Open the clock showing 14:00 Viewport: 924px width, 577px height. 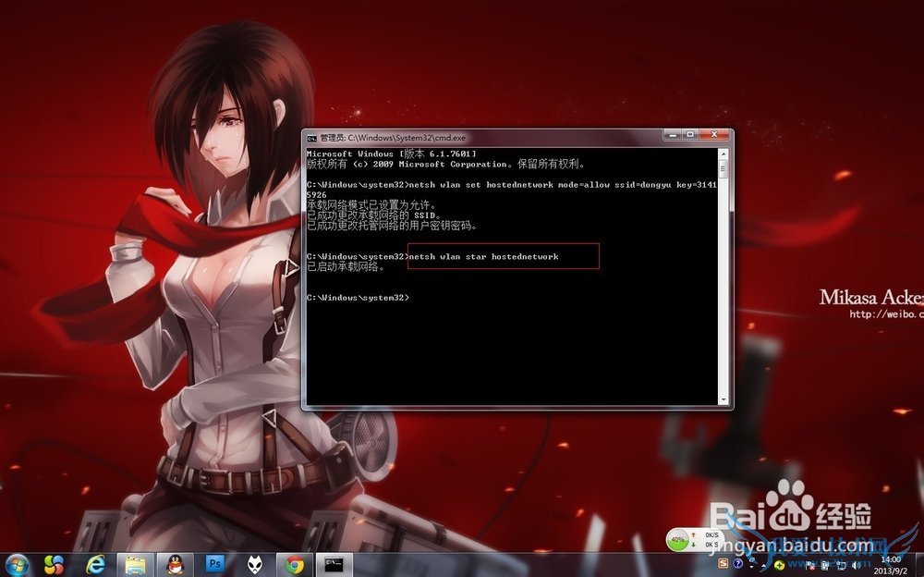pyautogui.click(x=891, y=565)
